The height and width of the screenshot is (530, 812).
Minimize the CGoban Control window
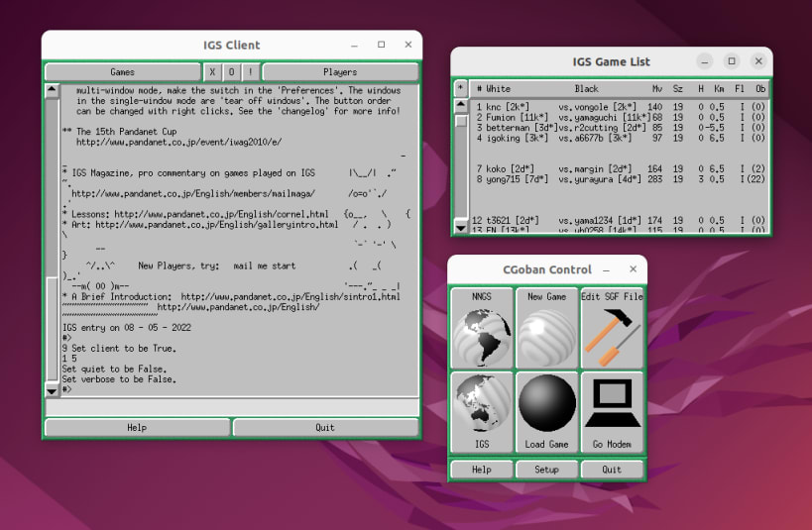coord(606,269)
